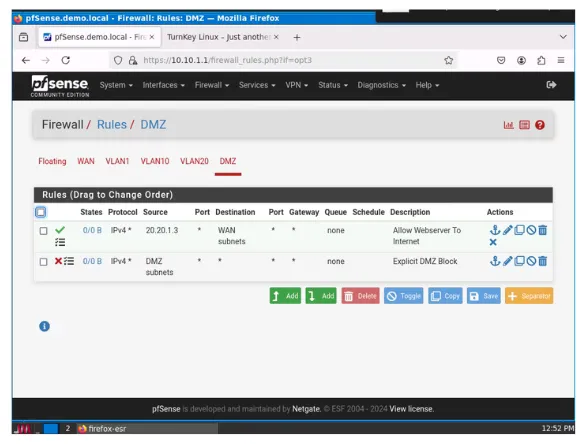Open the Firefox list all tabs chevron
587x444 pixels.
pos(563,37)
